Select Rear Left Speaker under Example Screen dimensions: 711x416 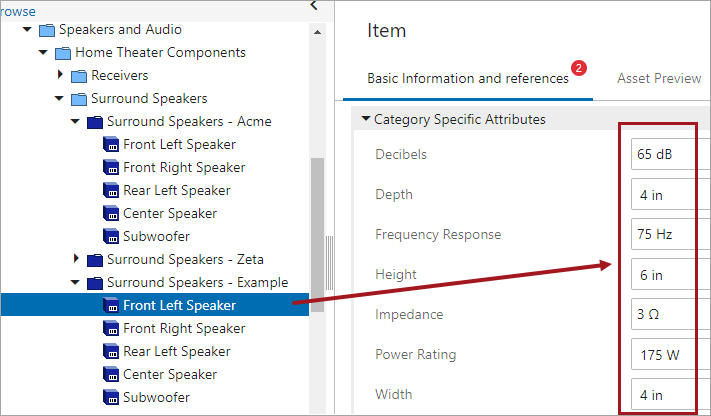pos(178,352)
